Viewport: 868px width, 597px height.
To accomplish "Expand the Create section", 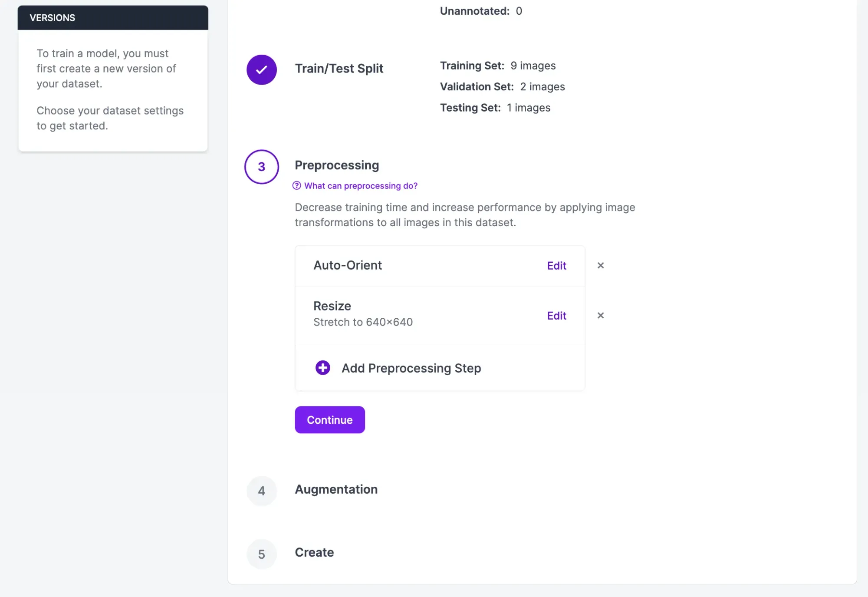I will tap(314, 552).
